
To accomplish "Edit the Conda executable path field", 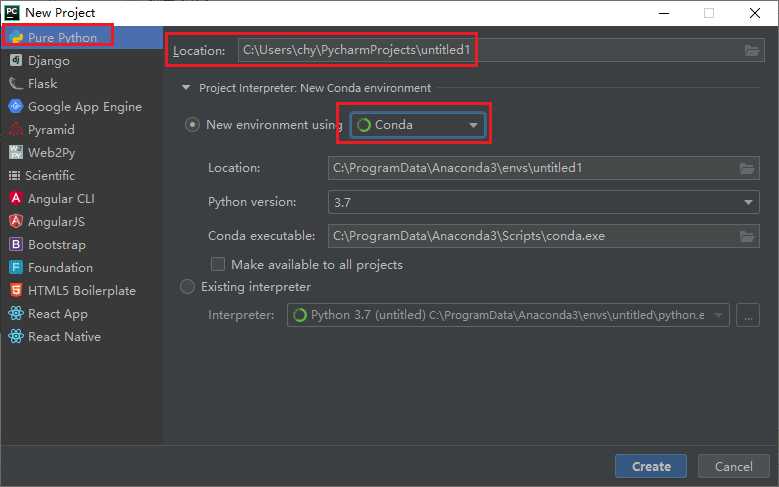I will click(544, 236).
